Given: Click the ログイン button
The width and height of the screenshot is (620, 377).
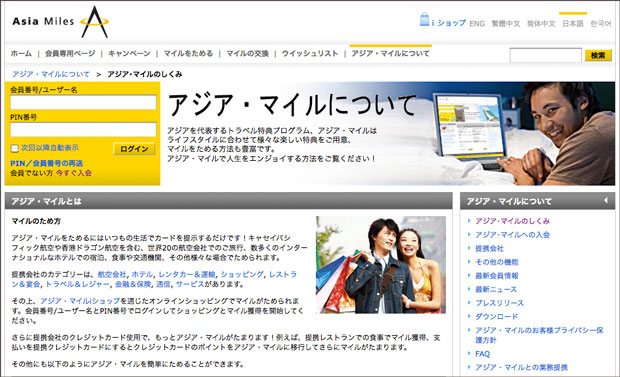Looking at the screenshot, I should pos(134,149).
